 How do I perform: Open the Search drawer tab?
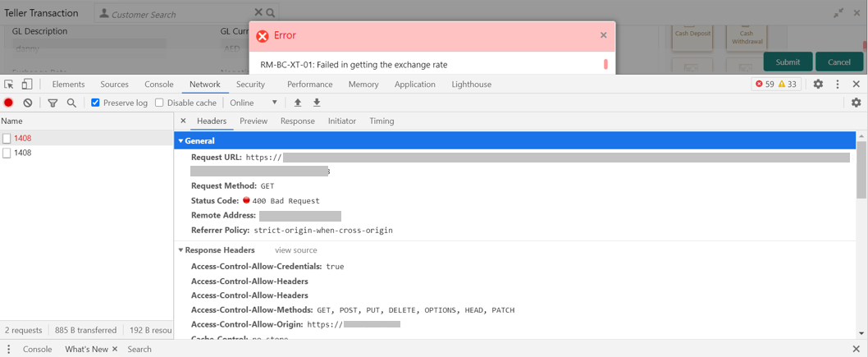(139, 349)
